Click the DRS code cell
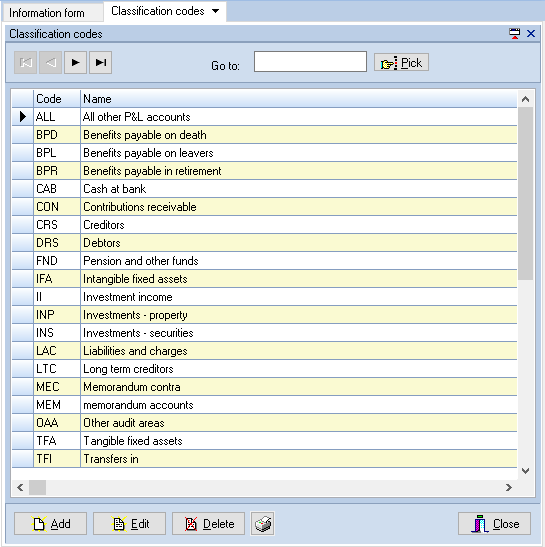The height and width of the screenshot is (547, 545). pyautogui.click(x=57, y=243)
